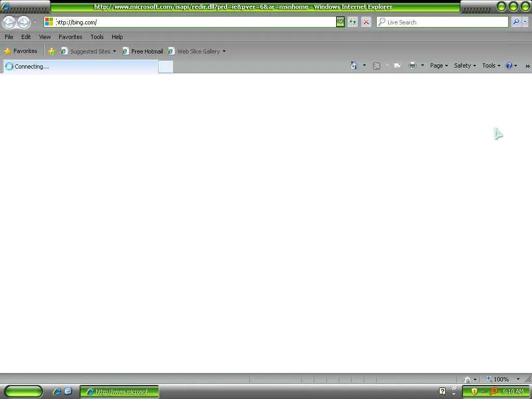Click the orange magnifier tray icon

click(494, 391)
